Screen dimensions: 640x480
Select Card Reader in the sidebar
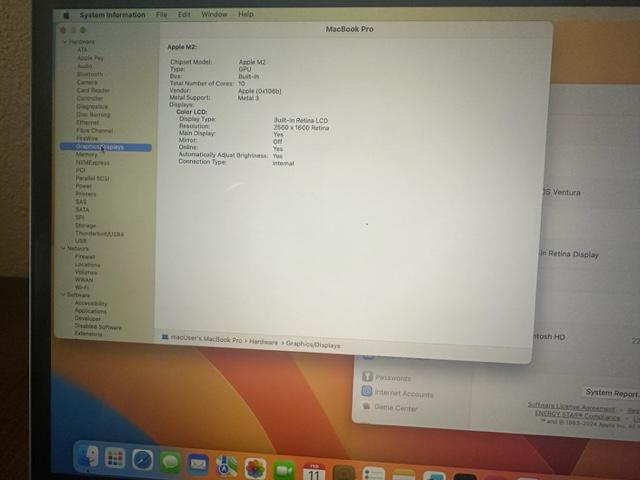click(x=93, y=90)
